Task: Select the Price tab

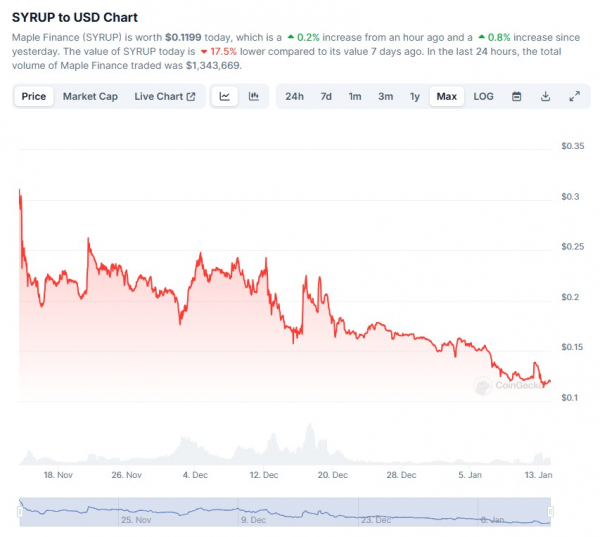Action: click(34, 96)
